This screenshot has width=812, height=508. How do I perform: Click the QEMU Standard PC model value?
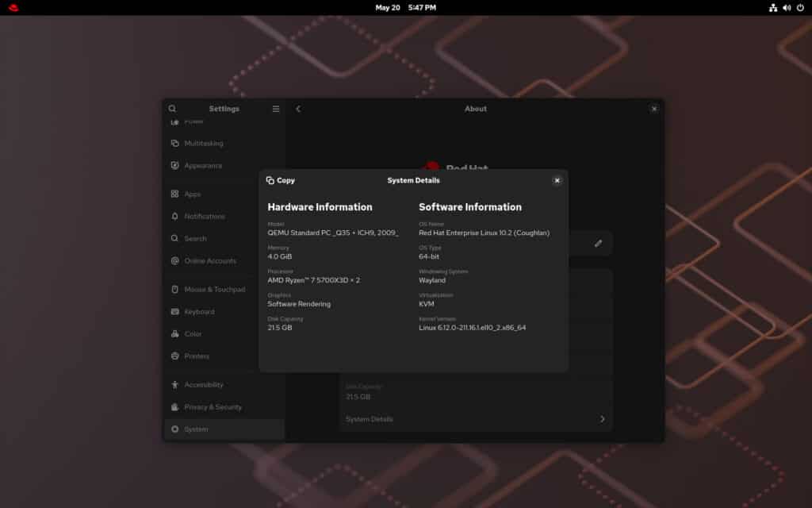333,233
